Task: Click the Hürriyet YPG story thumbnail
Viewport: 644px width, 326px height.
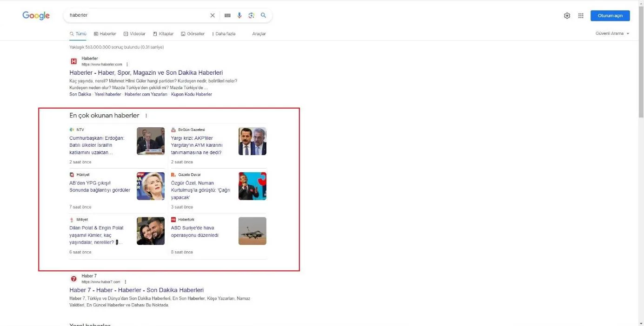Action: coord(151,186)
